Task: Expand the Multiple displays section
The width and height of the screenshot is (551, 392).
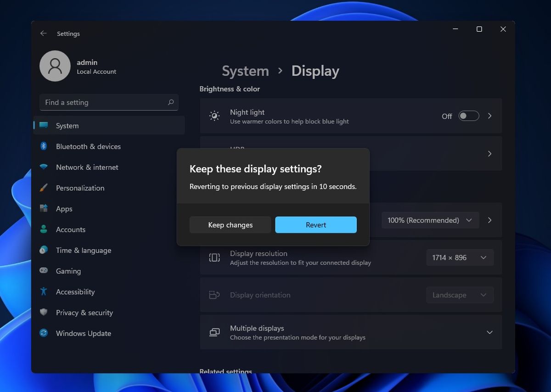Action: pos(489,332)
